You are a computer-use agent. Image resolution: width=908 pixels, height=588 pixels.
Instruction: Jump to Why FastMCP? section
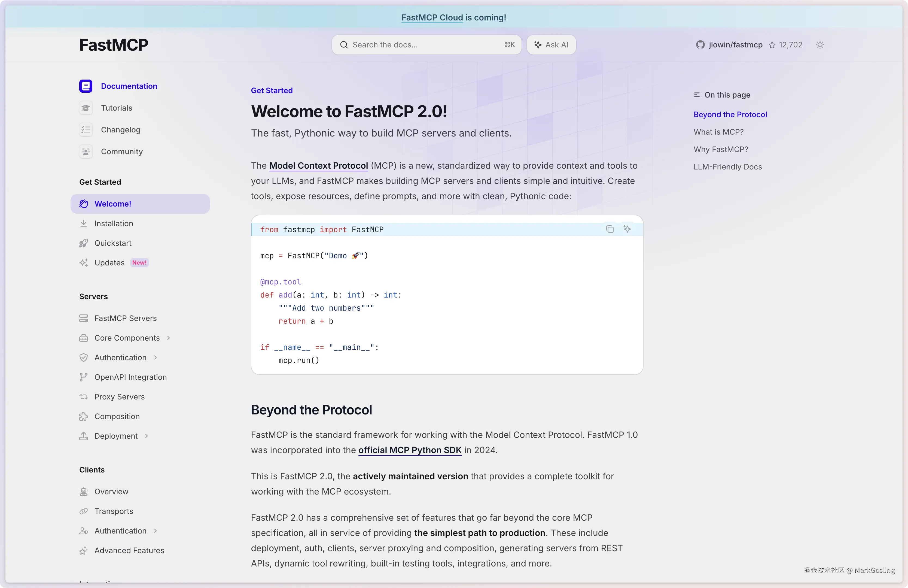[720, 149]
